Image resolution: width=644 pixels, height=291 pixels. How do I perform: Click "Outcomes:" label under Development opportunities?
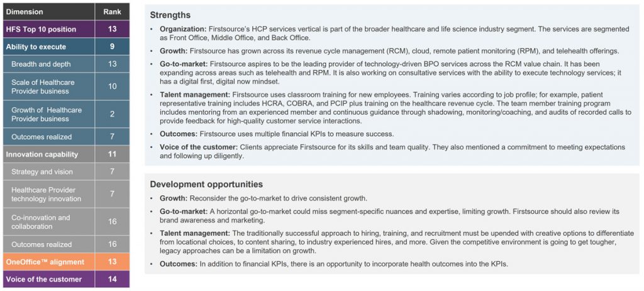pos(179,264)
